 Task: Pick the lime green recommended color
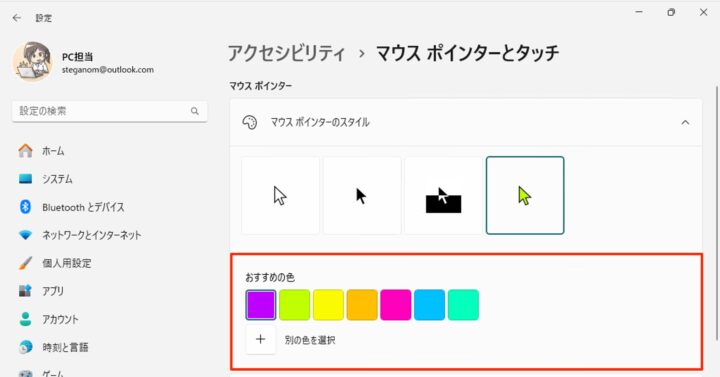(294, 304)
